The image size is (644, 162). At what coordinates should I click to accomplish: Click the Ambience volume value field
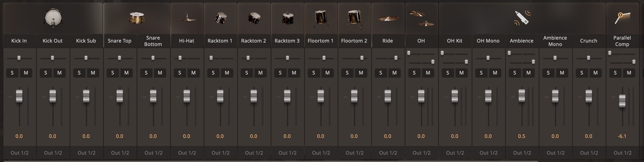[522, 136]
